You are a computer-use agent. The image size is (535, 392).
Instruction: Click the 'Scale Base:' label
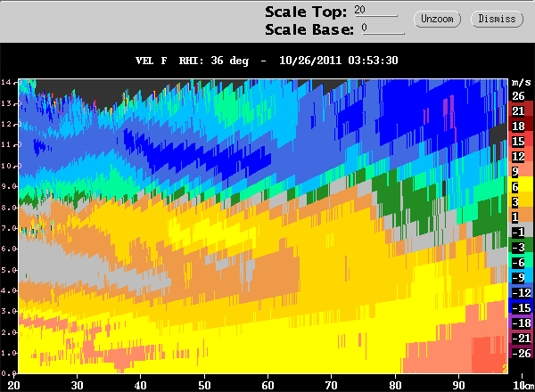pos(309,29)
